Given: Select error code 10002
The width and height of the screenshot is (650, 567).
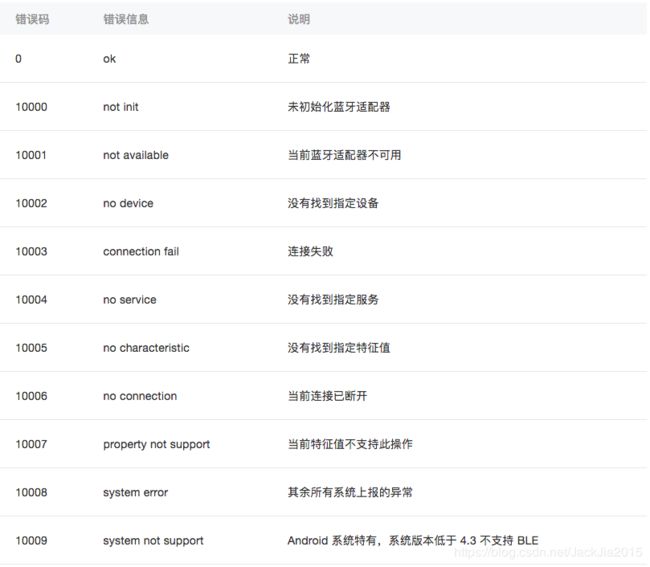Looking at the screenshot, I should [32, 203].
